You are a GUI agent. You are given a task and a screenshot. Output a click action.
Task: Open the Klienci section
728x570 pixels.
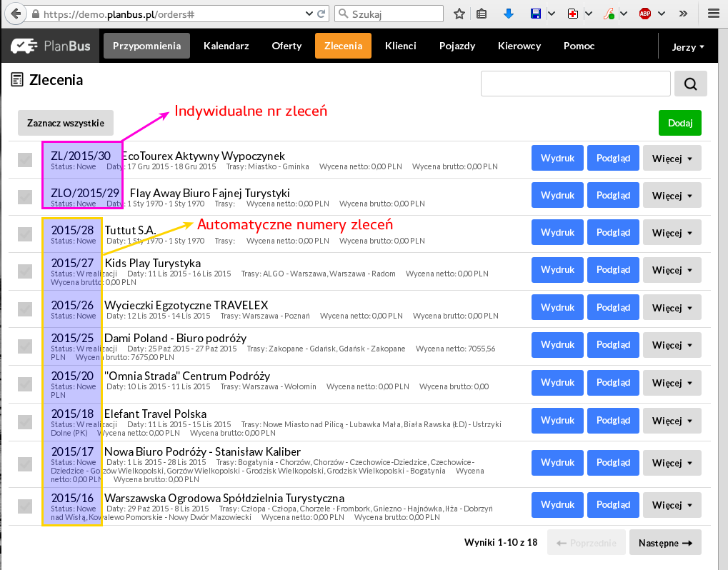coord(400,46)
